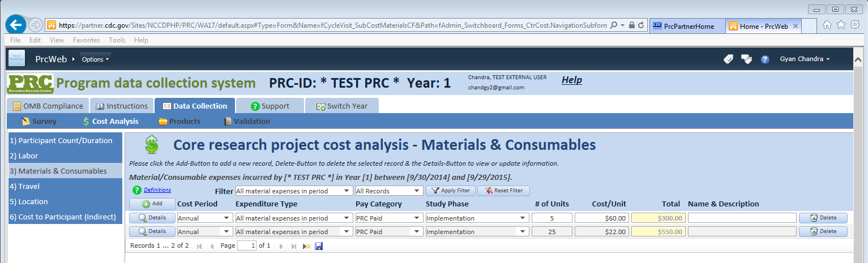This screenshot has height=263, width=868.
Task: Open the Gyan Chandra user menu
Action: point(805,59)
